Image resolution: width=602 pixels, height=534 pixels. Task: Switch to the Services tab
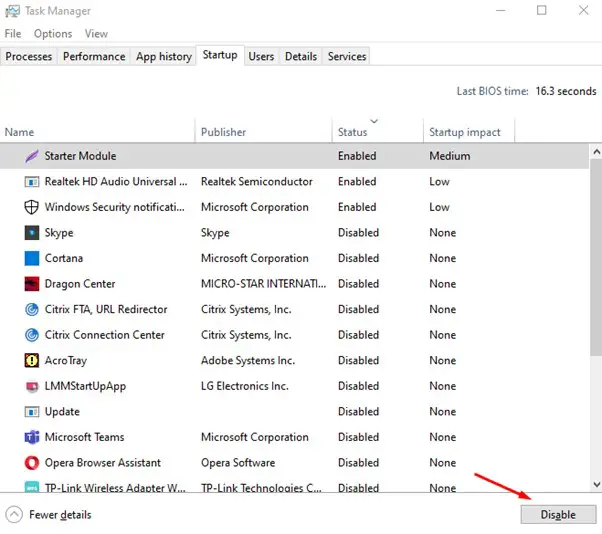click(347, 56)
